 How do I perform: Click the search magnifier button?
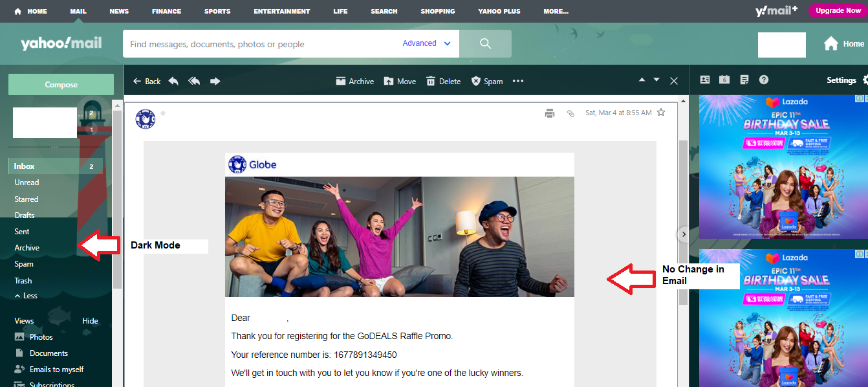(x=486, y=44)
